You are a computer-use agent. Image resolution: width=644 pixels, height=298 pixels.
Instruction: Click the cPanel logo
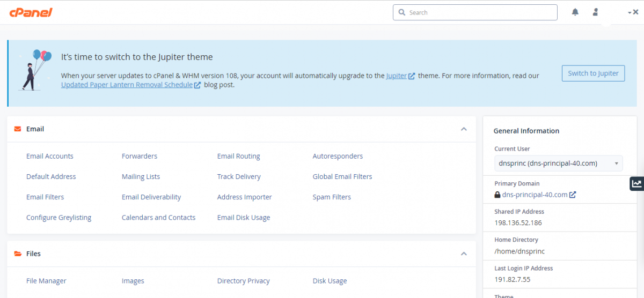point(31,12)
